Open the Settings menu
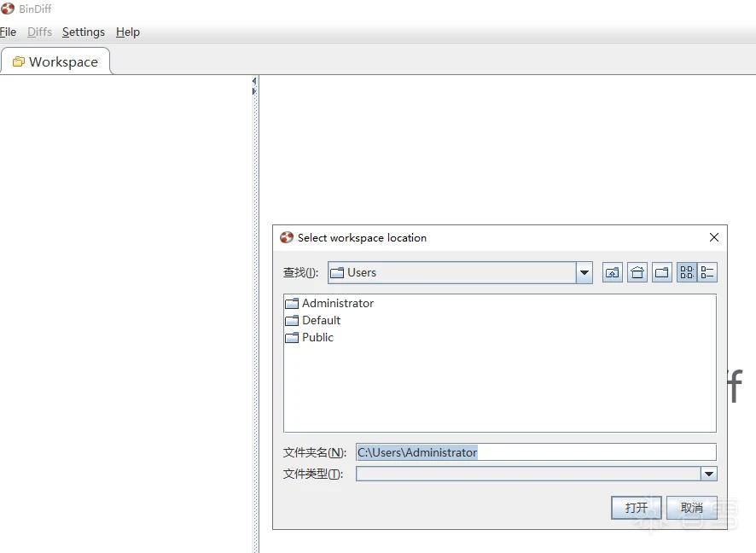756x553 pixels. point(84,32)
